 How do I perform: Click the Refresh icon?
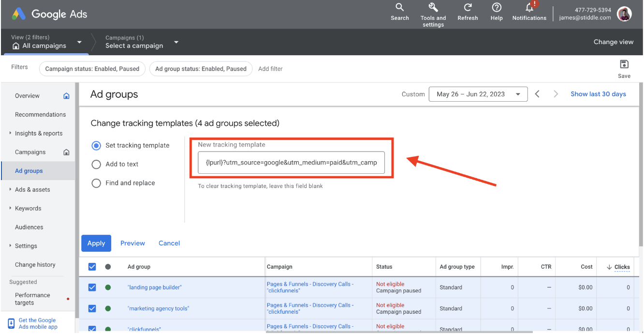tap(468, 7)
